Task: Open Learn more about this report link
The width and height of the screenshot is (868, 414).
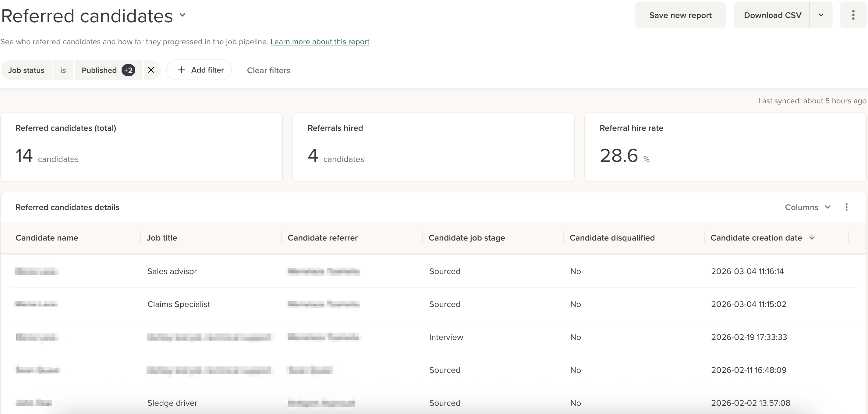Action: tap(319, 42)
